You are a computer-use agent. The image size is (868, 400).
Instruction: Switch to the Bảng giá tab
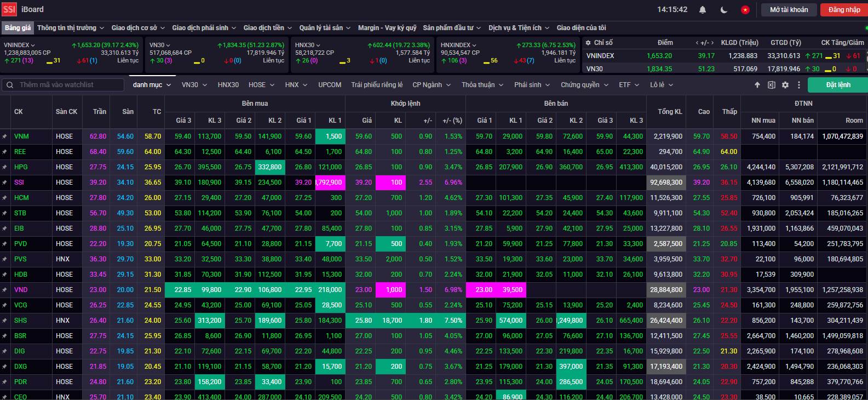click(x=18, y=28)
